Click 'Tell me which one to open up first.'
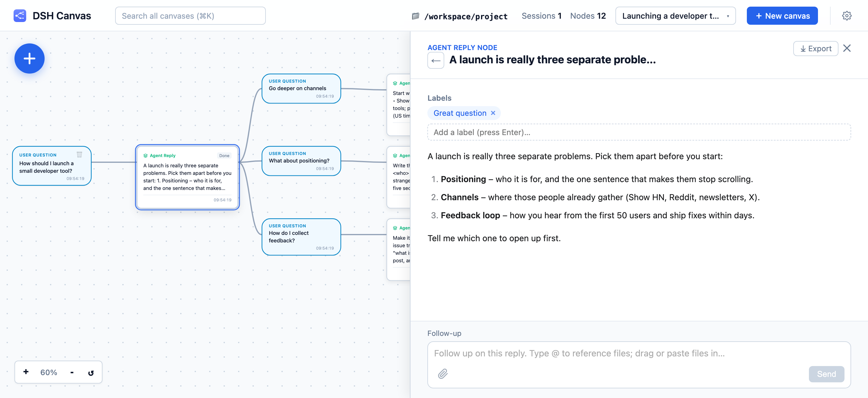This screenshot has width=868, height=398. coord(494,238)
